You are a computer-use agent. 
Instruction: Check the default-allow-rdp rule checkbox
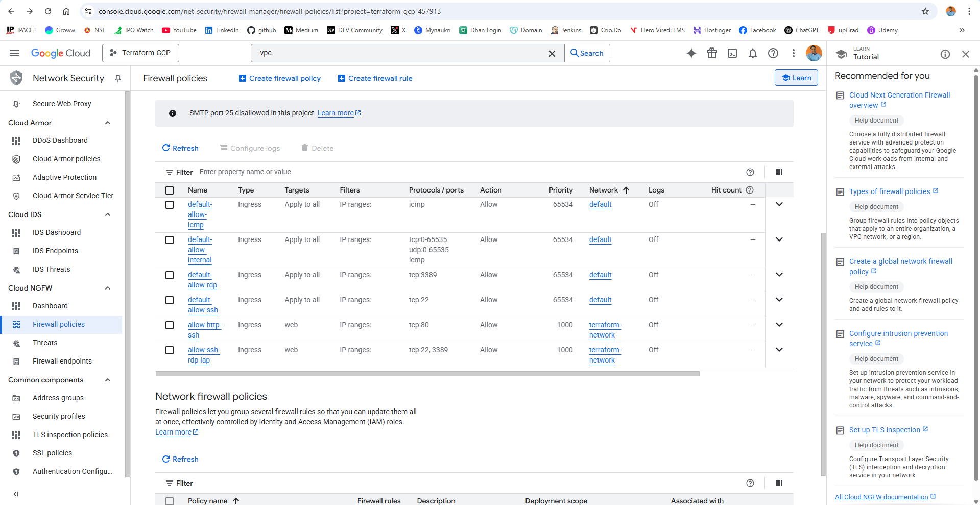coord(170,275)
